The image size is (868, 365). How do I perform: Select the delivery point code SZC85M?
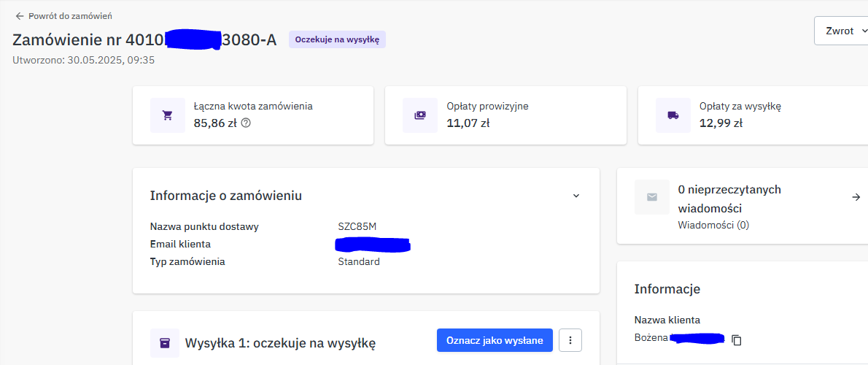(357, 226)
